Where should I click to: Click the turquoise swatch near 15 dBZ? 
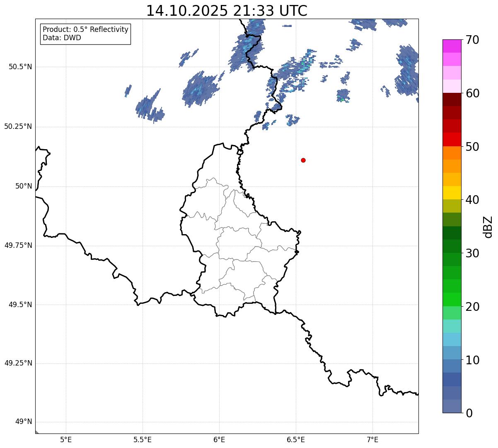pyautogui.click(x=452, y=326)
